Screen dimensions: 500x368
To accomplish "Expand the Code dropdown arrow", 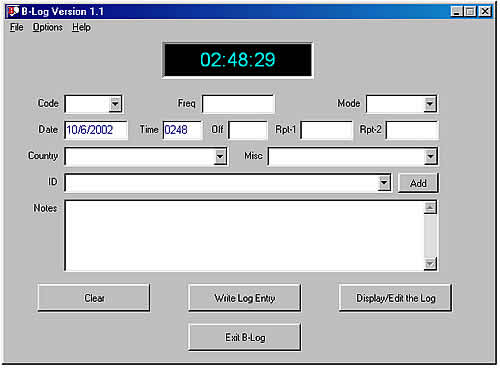I will pos(115,104).
